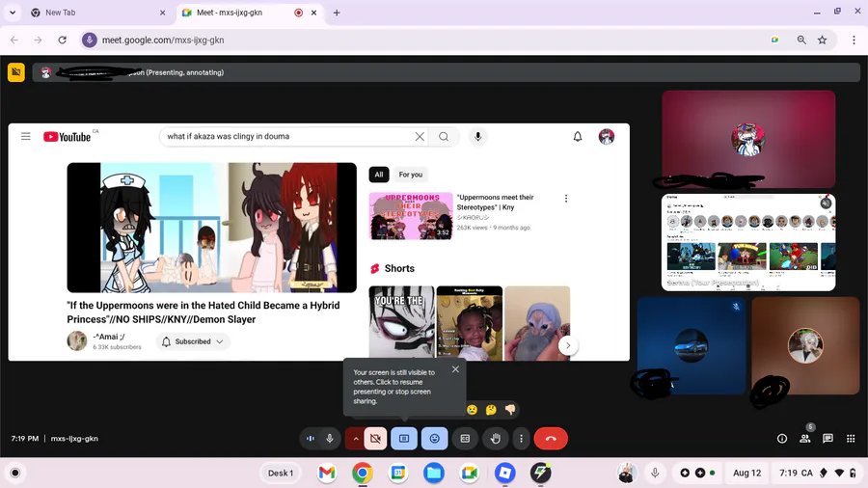Open Google Calendar from the shelf
The image size is (868, 488).
click(398, 474)
